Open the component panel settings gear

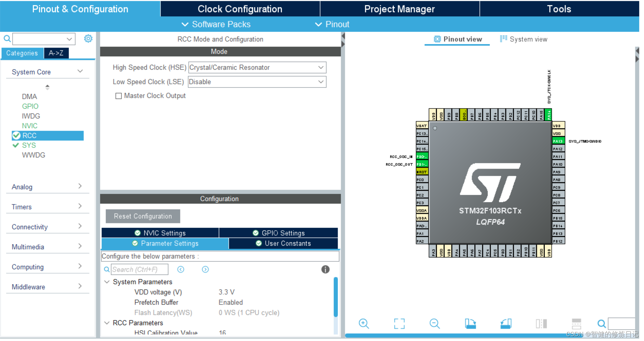tap(88, 39)
